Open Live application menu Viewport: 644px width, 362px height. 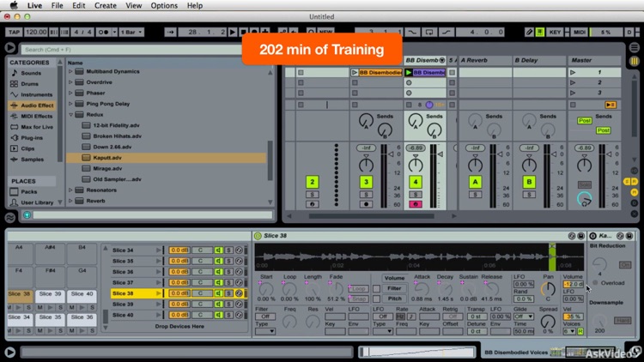[34, 5]
